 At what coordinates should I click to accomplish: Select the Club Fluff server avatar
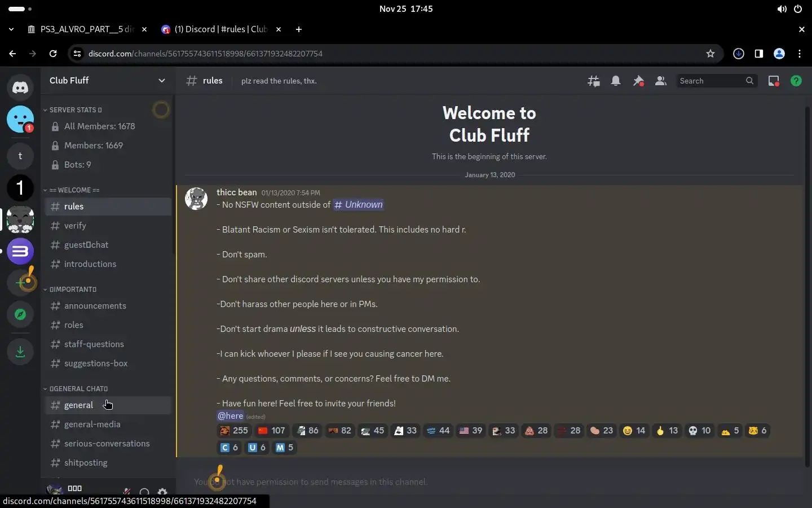tap(20, 220)
